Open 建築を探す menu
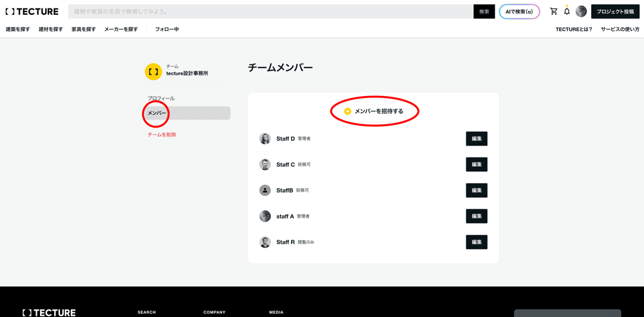644x317 pixels. click(x=18, y=30)
